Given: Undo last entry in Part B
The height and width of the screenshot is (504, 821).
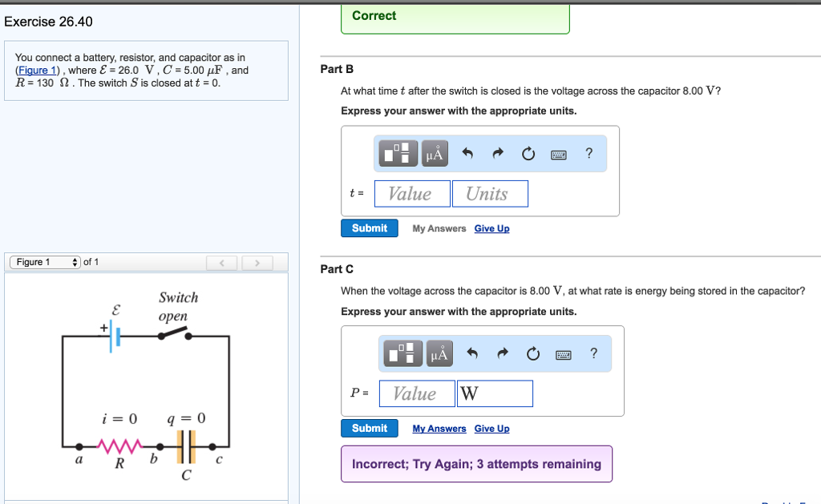Looking at the screenshot, I should coord(468,155).
